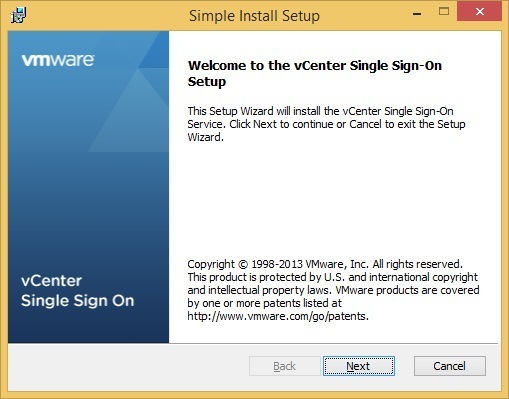Click 'by one or more patents listed at' text
Image resolution: width=509 pixels, height=399 pixels.
265,303
